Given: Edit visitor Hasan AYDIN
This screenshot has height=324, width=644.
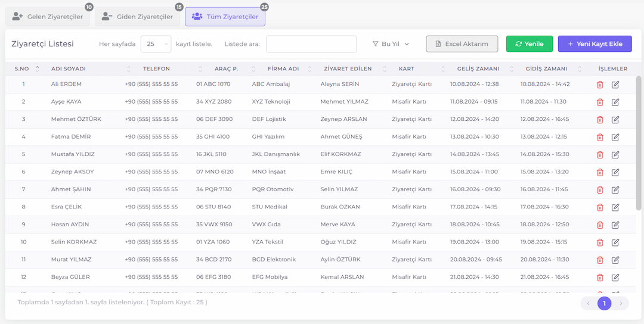Looking at the screenshot, I should (x=615, y=225).
